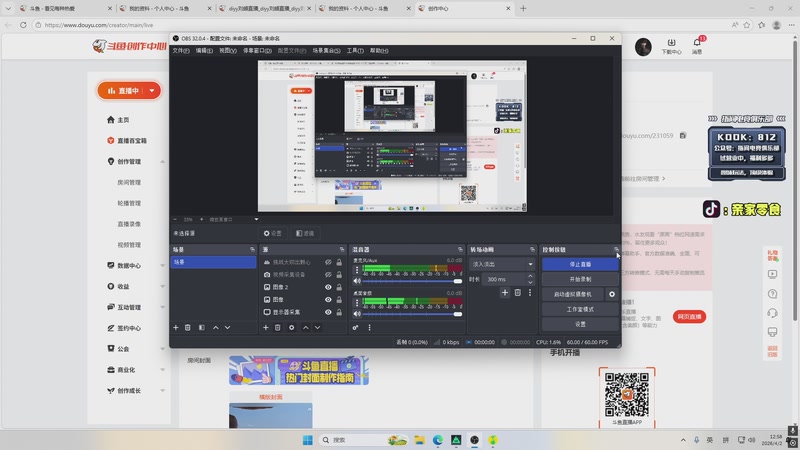Open Windows Start menu
Screen dimensions: 800x450
tap(308, 440)
